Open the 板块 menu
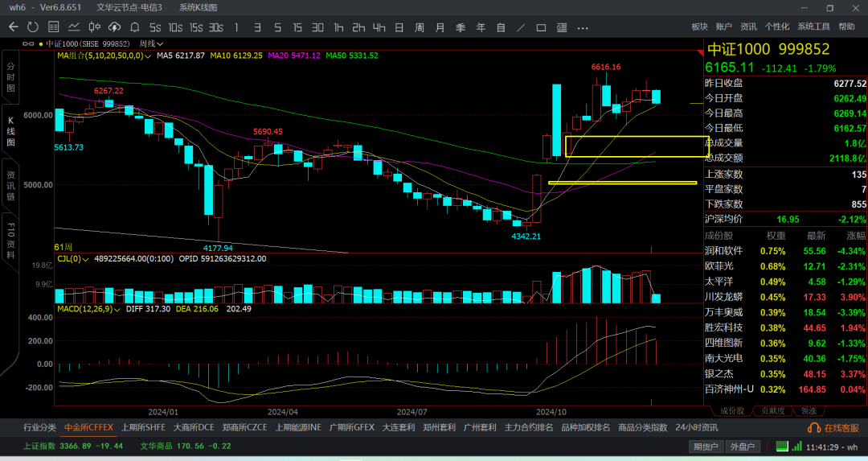868x461 pixels. pos(700,27)
